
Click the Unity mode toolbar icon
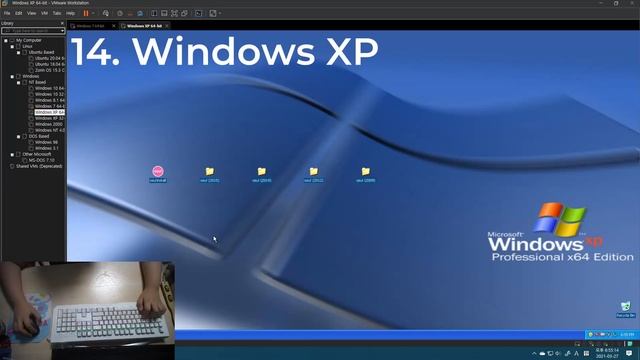(x=184, y=13)
